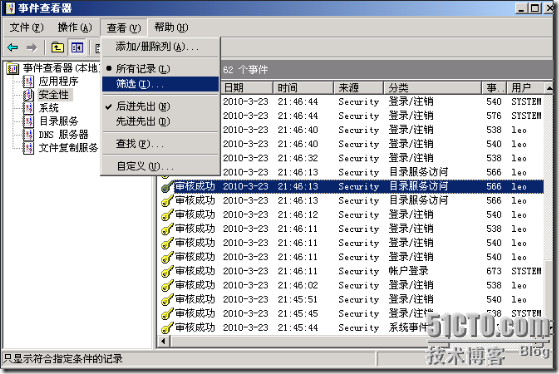Click key icon of the event 673 row

(167, 271)
